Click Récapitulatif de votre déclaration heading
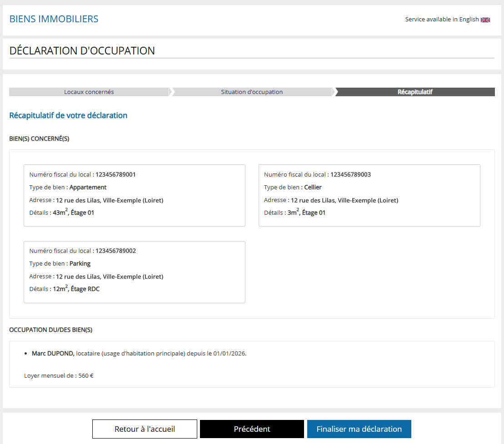This screenshot has width=504, height=444. [68, 116]
